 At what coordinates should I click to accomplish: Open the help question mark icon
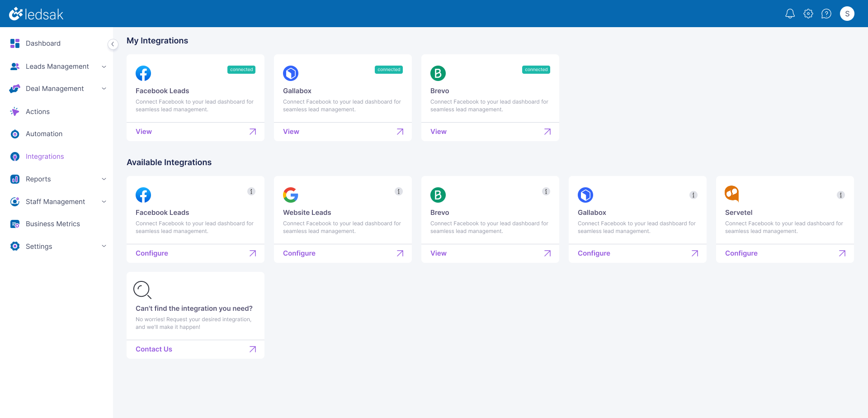pyautogui.click(x=826, y=14)
